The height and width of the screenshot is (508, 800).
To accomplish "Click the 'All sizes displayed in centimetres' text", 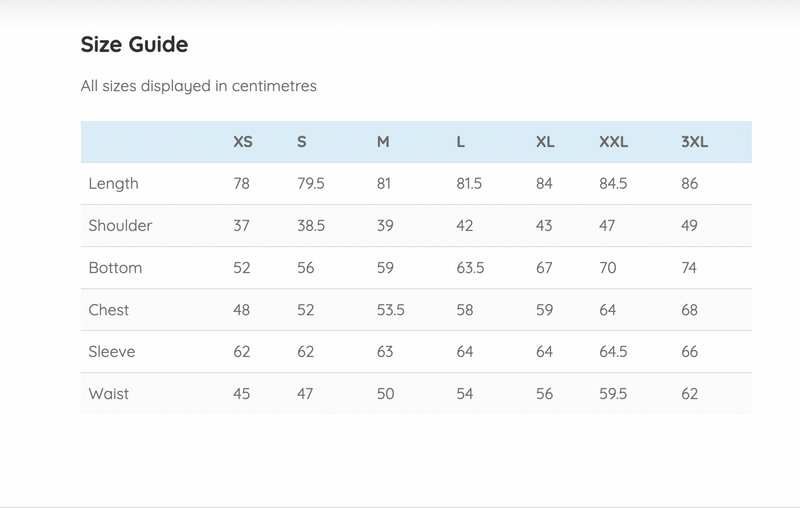I will pyautogui.click(x=198, y=86).
